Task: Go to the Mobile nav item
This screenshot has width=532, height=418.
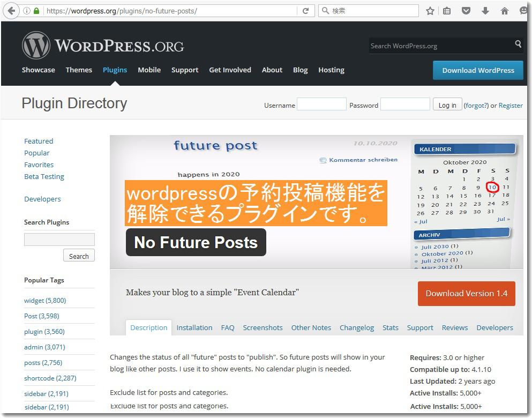Action: pos(149,70)
